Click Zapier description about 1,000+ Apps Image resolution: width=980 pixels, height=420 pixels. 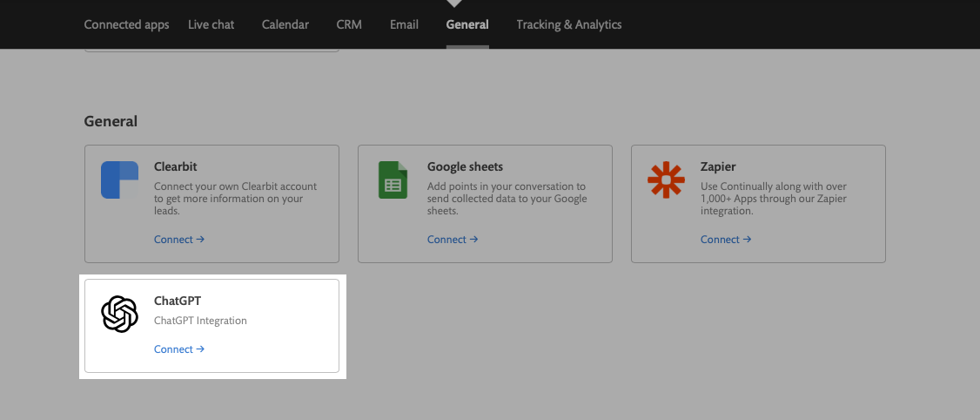[x=774, y=199]
